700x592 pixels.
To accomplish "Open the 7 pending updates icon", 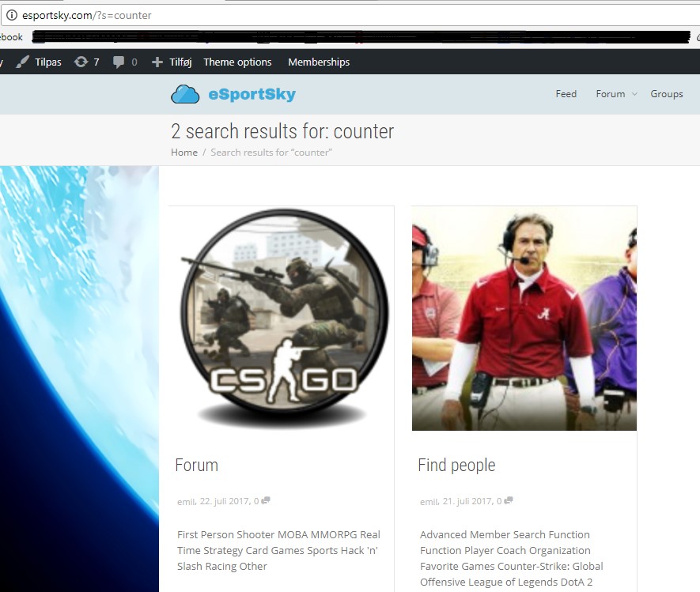I will coord(81,62).
